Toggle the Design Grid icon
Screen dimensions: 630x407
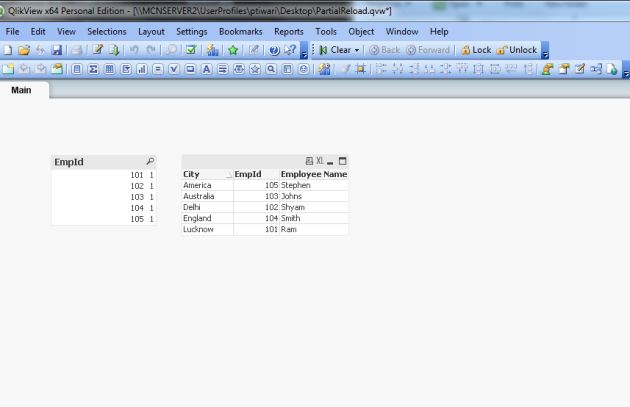tap(361, 69)
